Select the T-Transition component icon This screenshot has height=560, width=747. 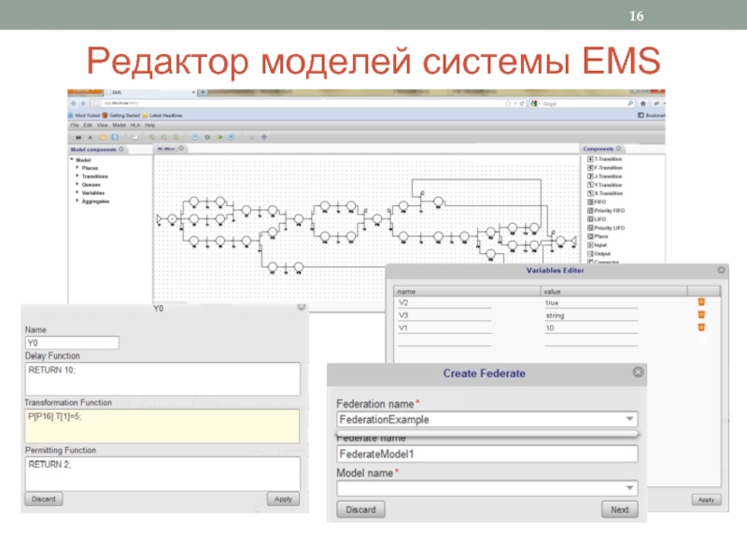[590, 159]
